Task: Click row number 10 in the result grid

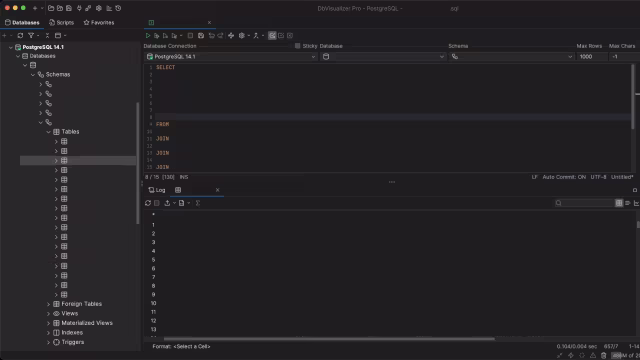Action: tap(153, 303)
